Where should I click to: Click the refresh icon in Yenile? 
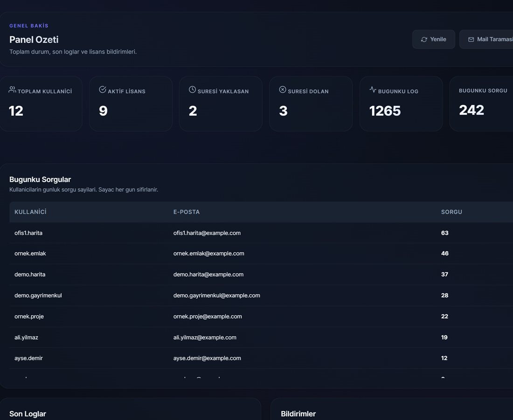[424, 40]
